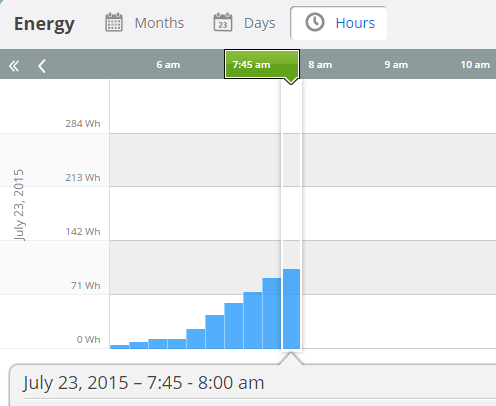Switch to the Months tab
496x406 pixels.
(x=145, y=23)
